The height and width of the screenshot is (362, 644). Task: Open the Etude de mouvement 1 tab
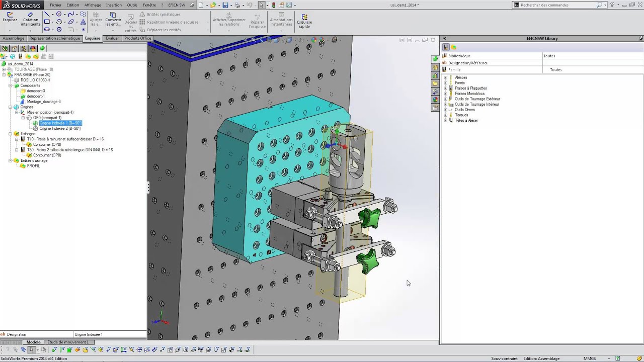(68, 342)
